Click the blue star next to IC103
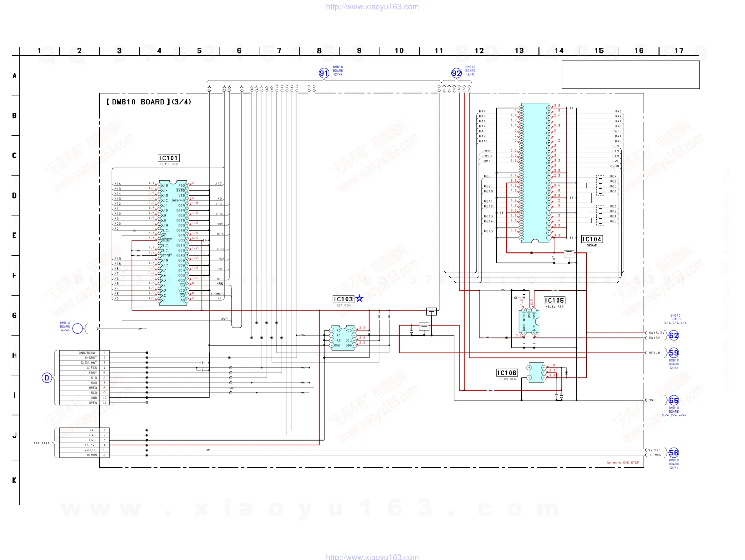The image size is (745, 560). pyautogui.click(x=360, y=299)
